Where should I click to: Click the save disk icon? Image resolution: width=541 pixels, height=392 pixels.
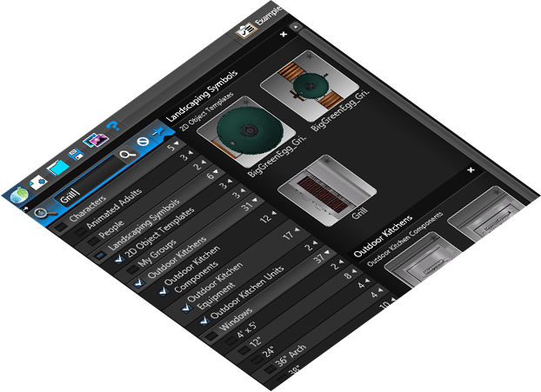pos(77,154)
